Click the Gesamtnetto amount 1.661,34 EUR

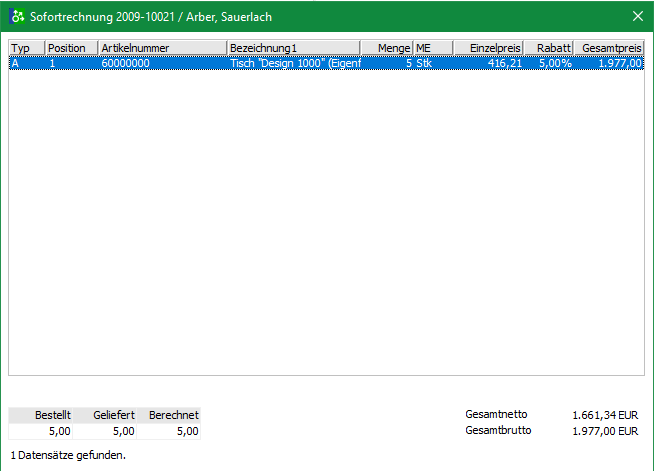604,414
